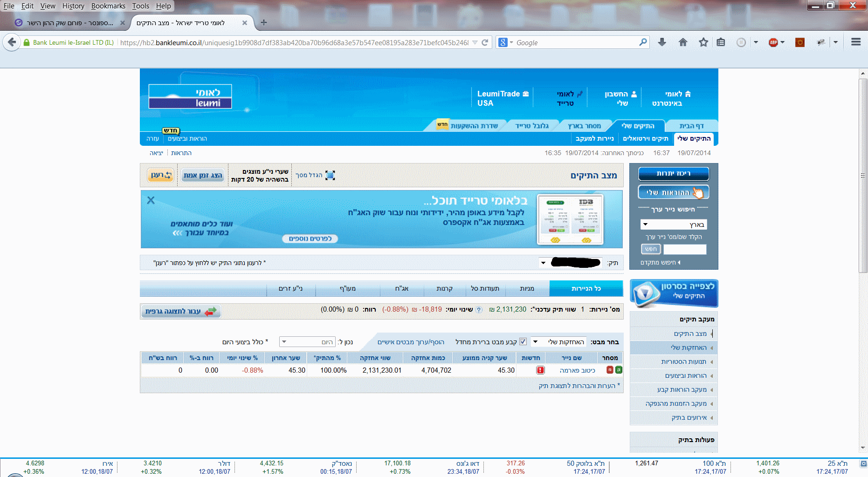Open the Firefox hamburger menu
This screenshot has height=477, width=868.
click(856, 42)
